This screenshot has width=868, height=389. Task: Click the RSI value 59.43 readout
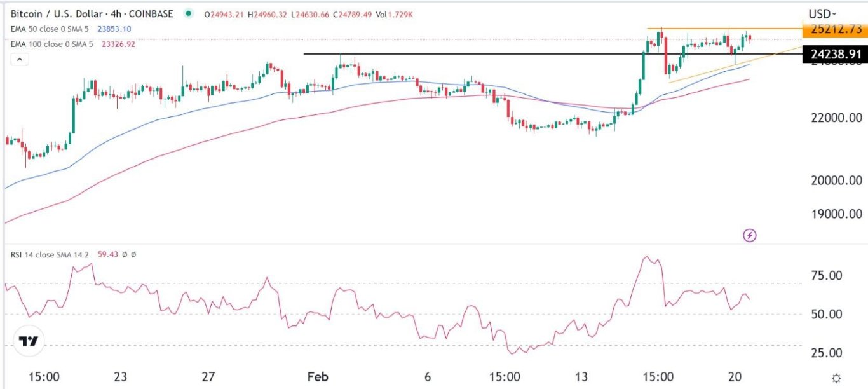tap(109, 254)
